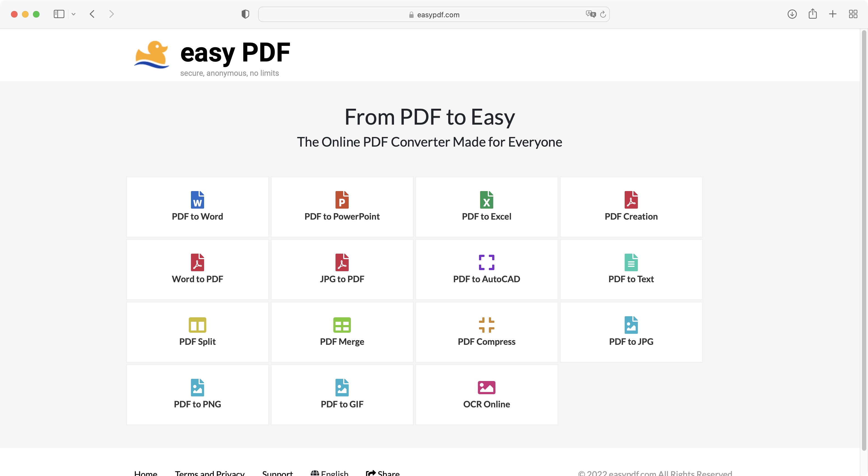Open the OCR Online image icon
This screenshot has height=476, width=868.
pyautogui.click(x=486, y=387)
